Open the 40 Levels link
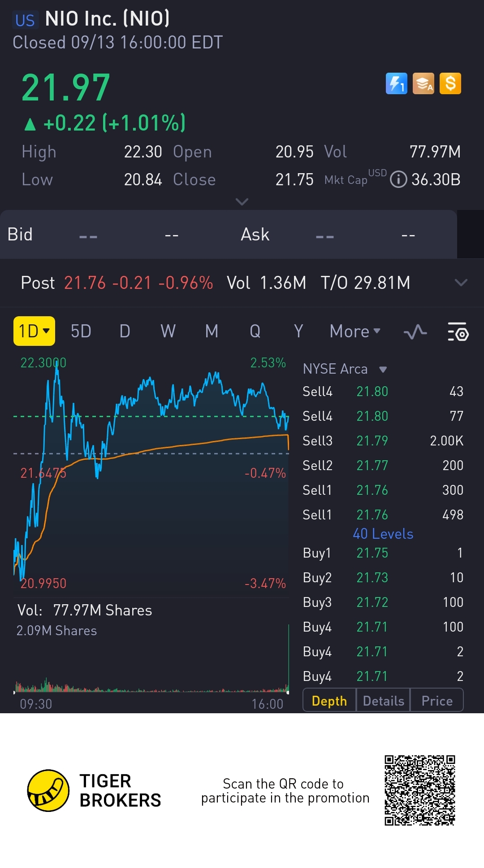Viewport: 484px width, 868px height. pos(383,534)
